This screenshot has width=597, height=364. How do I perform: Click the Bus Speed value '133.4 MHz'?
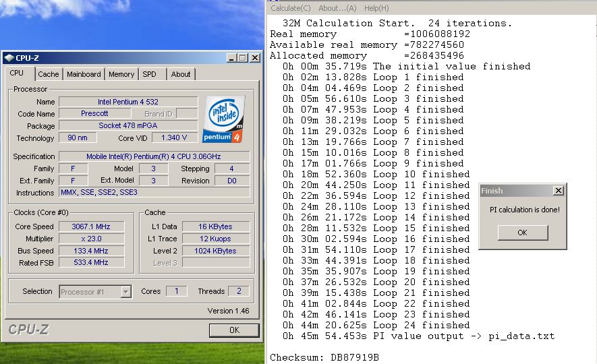(91, 251)
